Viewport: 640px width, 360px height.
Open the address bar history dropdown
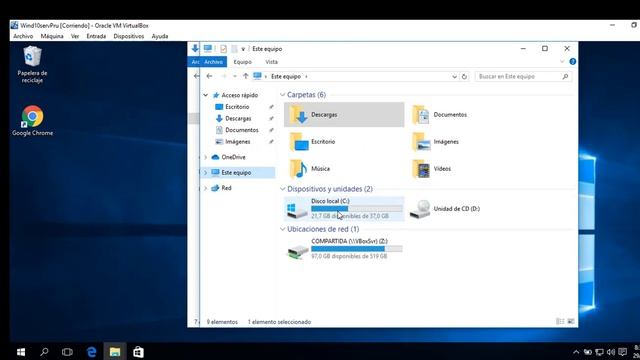pos(454,77)
